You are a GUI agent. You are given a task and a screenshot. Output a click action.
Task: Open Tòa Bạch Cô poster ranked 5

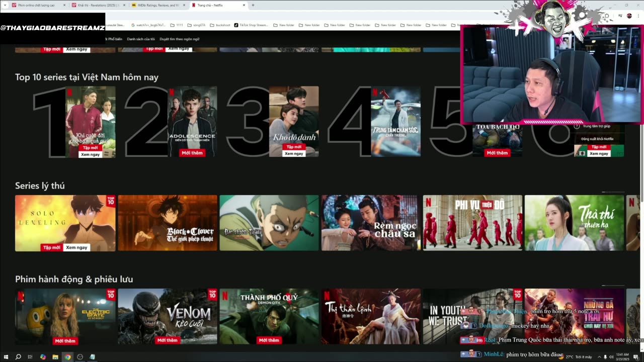pos(497,140)
